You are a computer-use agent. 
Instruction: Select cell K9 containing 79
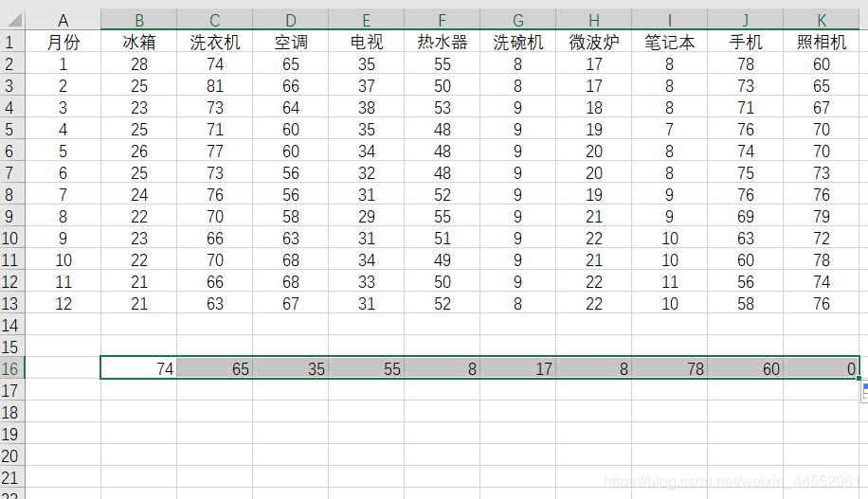822,216
